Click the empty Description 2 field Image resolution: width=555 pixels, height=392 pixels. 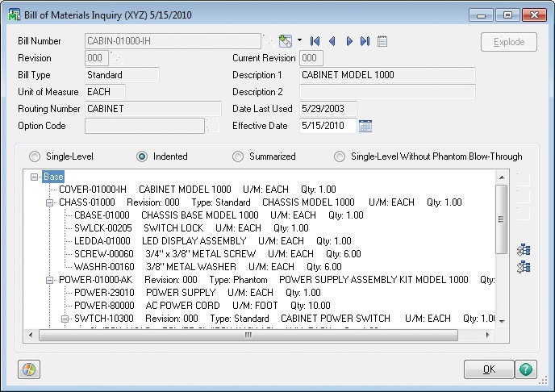pyautogui.click(x=387, y=92)
